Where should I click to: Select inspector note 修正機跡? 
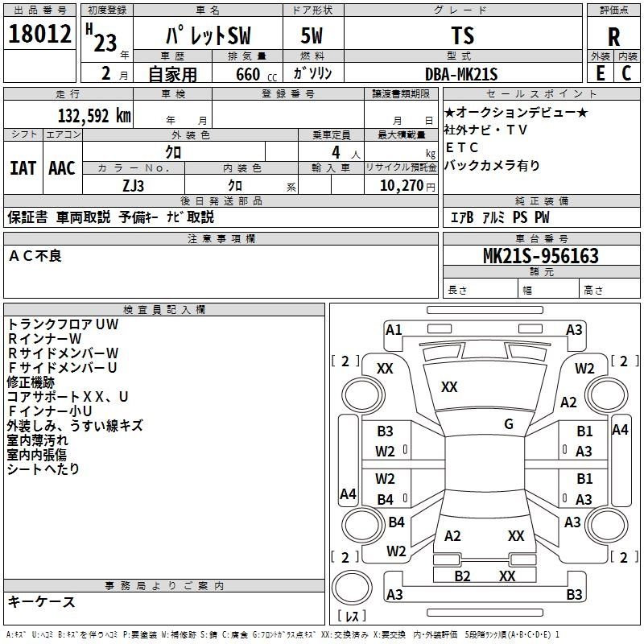[x=31, y=382]
